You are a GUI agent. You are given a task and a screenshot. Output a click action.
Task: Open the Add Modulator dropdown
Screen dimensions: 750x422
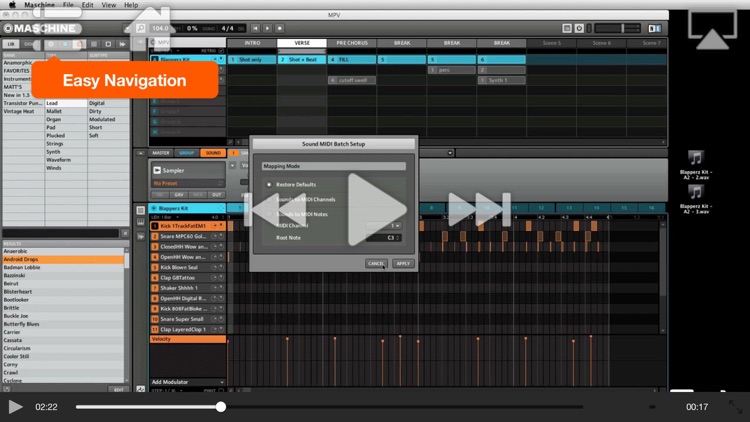[x=188, y=382]
